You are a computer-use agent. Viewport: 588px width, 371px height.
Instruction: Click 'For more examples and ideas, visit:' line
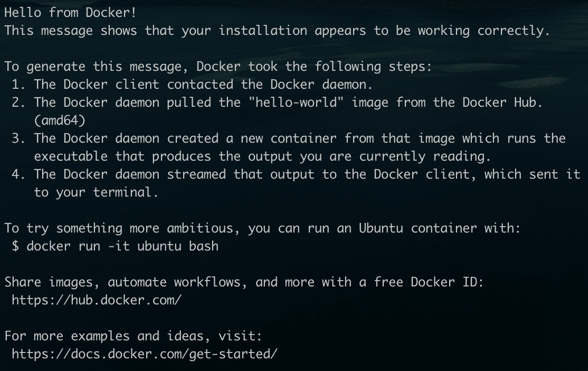133,336
